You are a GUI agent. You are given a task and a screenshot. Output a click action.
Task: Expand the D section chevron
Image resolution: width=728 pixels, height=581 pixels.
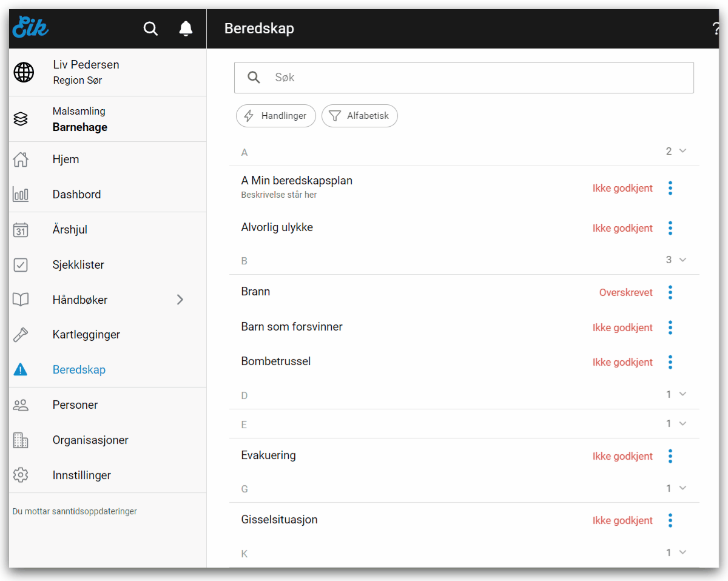point(682,394)
